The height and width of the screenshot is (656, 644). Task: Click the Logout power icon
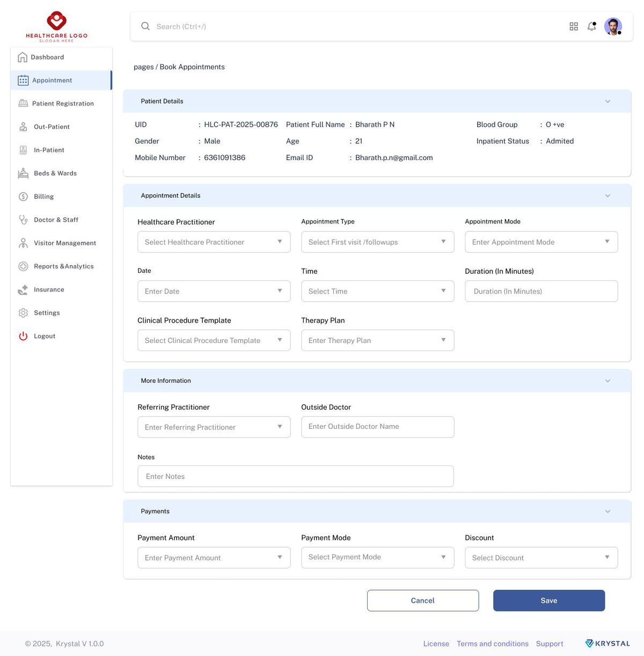coord(23,336)
